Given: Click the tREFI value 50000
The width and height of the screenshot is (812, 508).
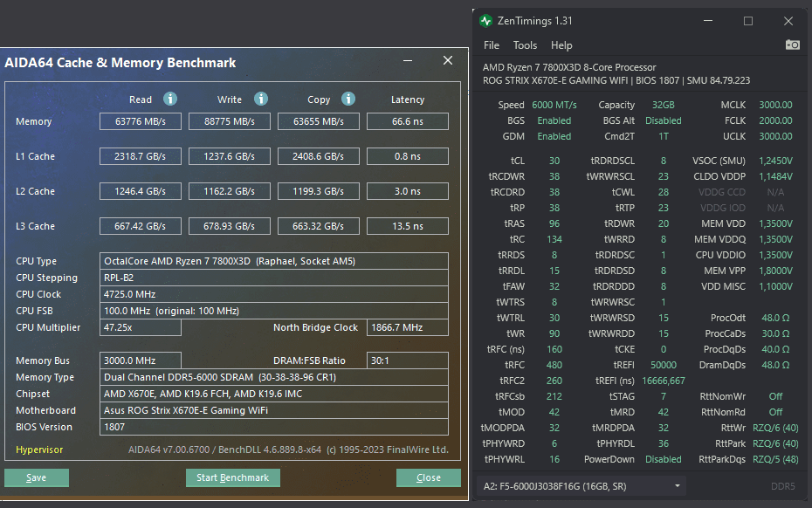Looking at the screenshot, I should 664,365.
